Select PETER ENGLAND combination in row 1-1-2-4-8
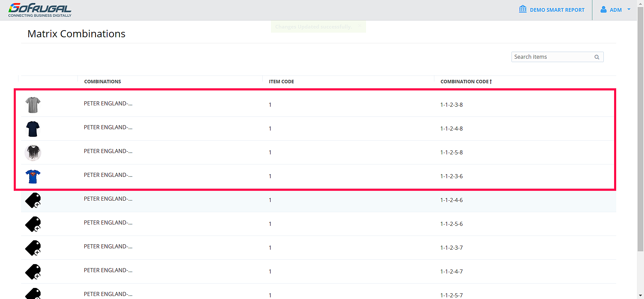Viewport: 644px width, 299px height. pyautogui.click(x=108, y=127)
